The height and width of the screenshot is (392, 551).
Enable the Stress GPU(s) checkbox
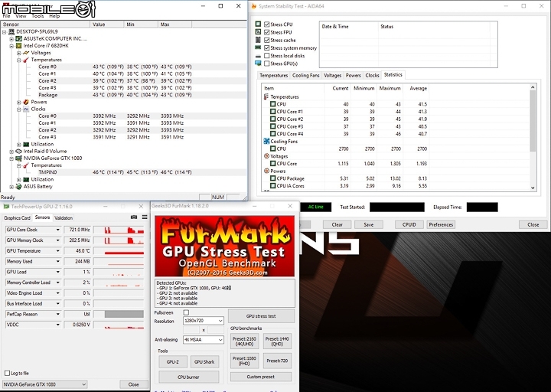click(267, 64)
